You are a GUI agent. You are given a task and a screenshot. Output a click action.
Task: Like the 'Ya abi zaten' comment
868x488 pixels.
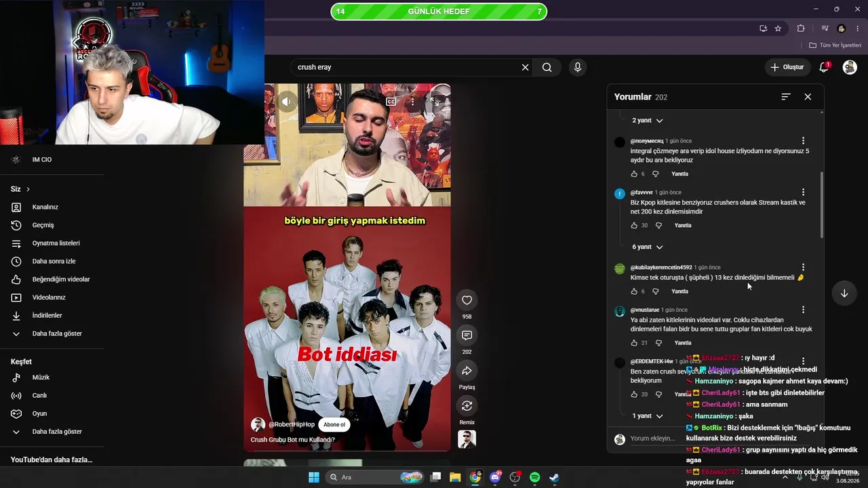point(634,343)
